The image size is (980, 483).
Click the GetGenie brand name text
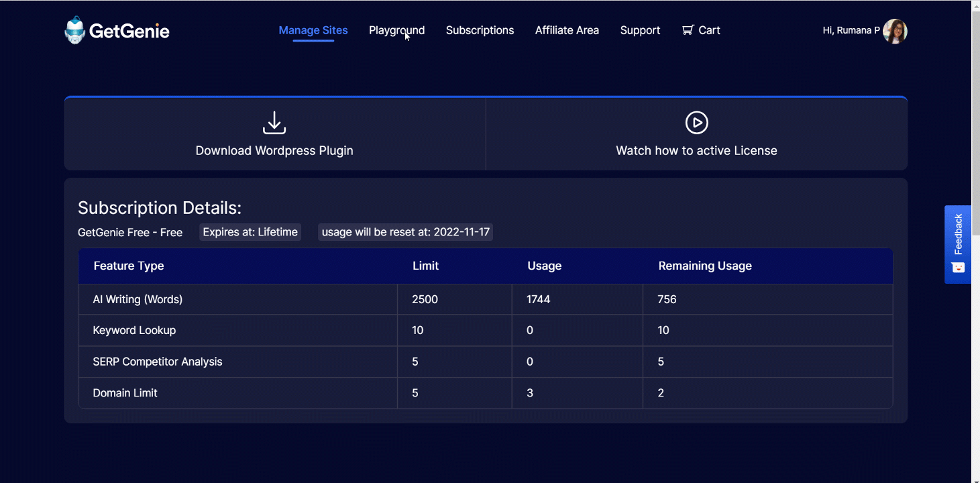129,31
